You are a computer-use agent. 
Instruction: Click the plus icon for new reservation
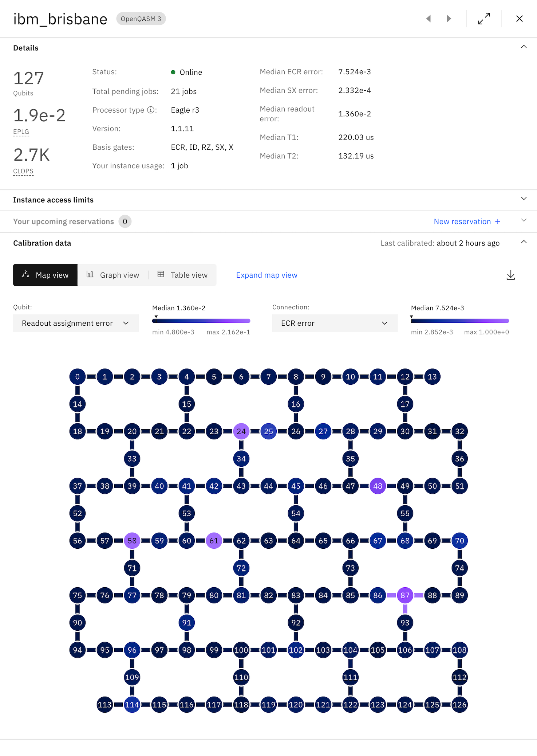pos(498,222)
